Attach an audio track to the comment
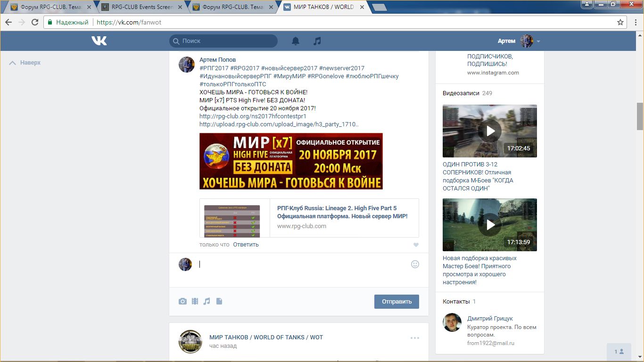 (x=206, y=301)
